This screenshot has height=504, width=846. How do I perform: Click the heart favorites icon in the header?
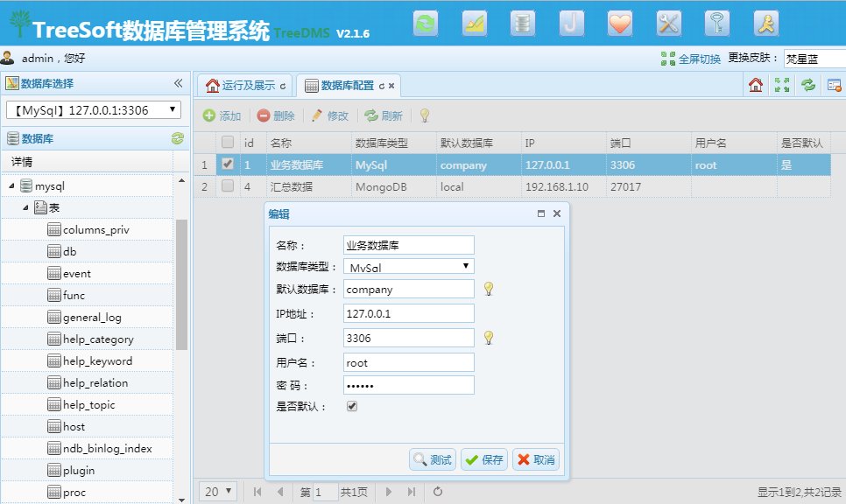click(x=620, y=24)
